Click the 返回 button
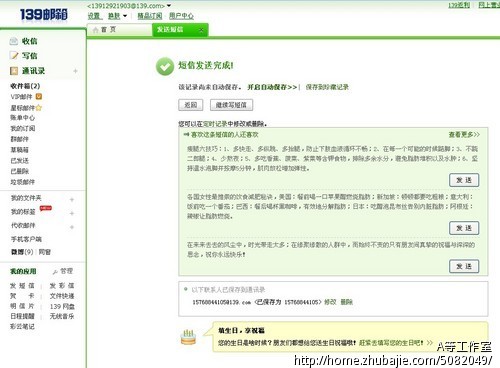This screenshot has width=500, height=368. point(191,105)
